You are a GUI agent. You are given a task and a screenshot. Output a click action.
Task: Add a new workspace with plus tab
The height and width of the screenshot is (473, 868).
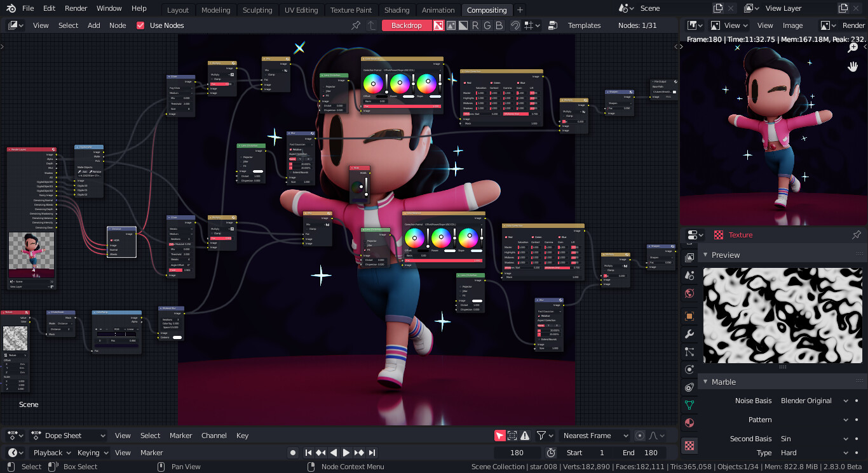click(x=520, y=10)
